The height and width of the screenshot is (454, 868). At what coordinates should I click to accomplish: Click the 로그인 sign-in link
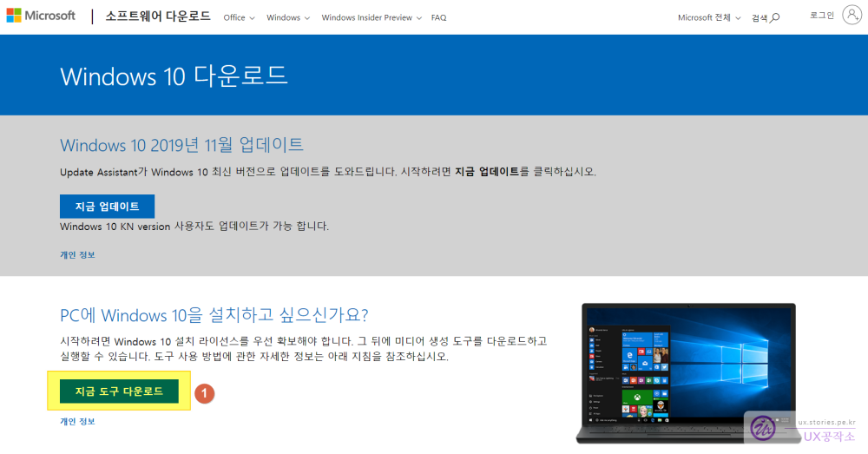(x=821, y=16)
